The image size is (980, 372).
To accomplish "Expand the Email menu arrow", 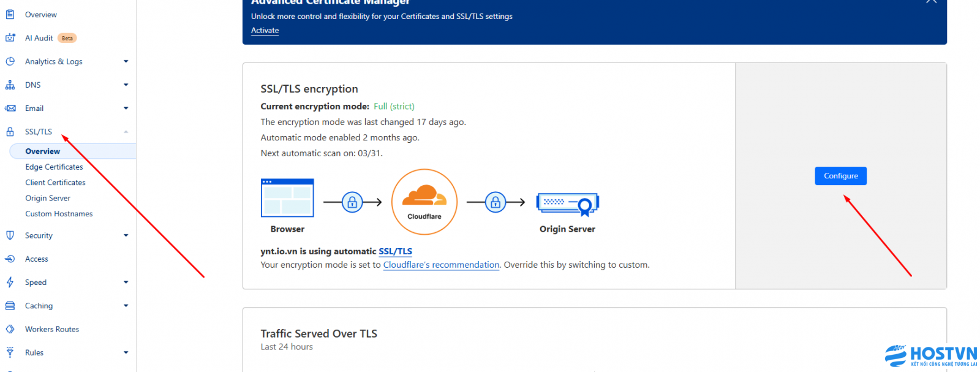I will tap(126, 108).
